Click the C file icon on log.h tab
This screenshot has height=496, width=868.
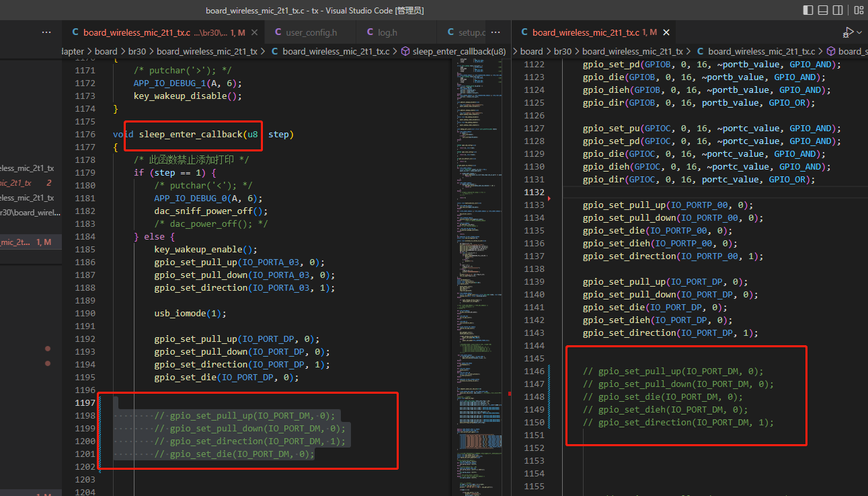pyautogui.click(x=370, y=32)
